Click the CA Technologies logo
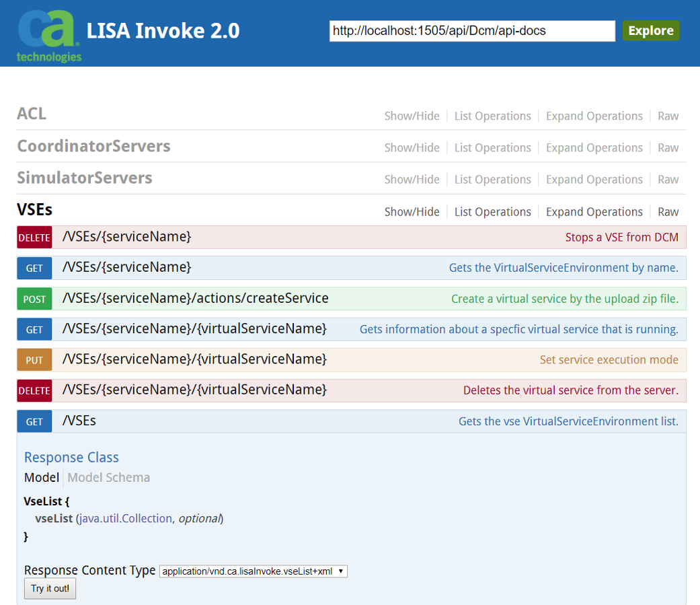The width and height of the screenshot is (700, 605). click(x=49, y=36)
